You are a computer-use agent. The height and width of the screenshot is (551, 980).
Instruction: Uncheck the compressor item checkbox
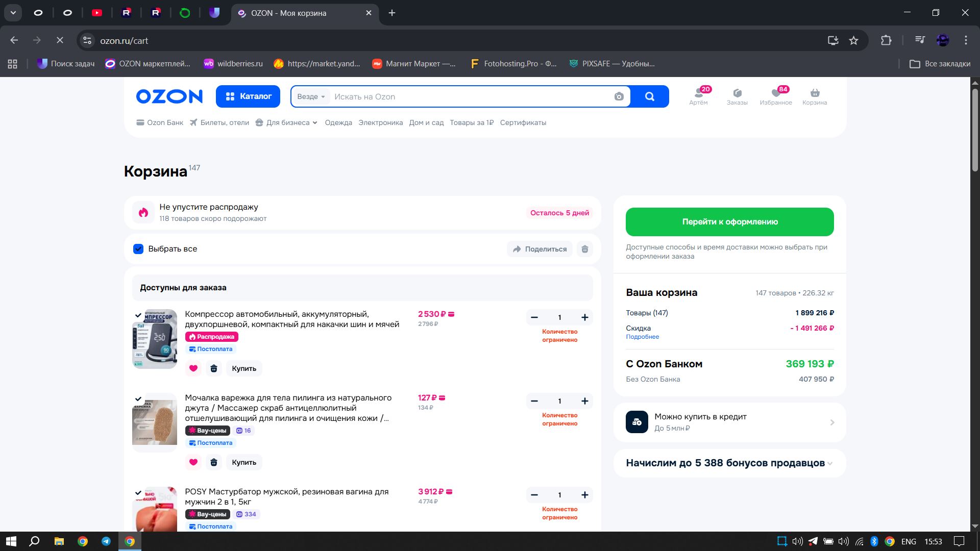[x=138, y=315]
